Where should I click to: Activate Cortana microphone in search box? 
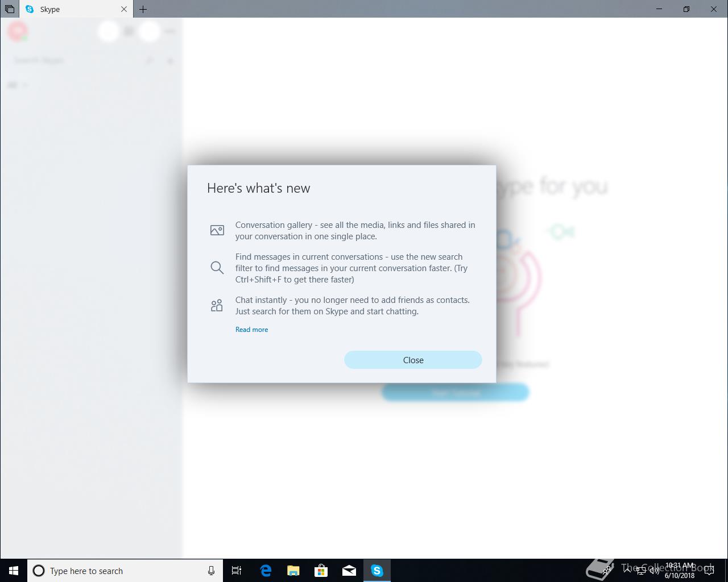coord(211,571)
